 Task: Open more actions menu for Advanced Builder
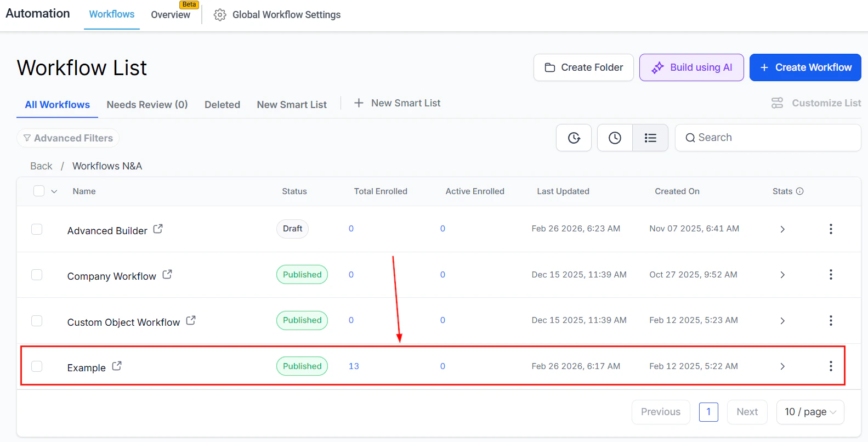pyautogui.click(x=831, y=229)
